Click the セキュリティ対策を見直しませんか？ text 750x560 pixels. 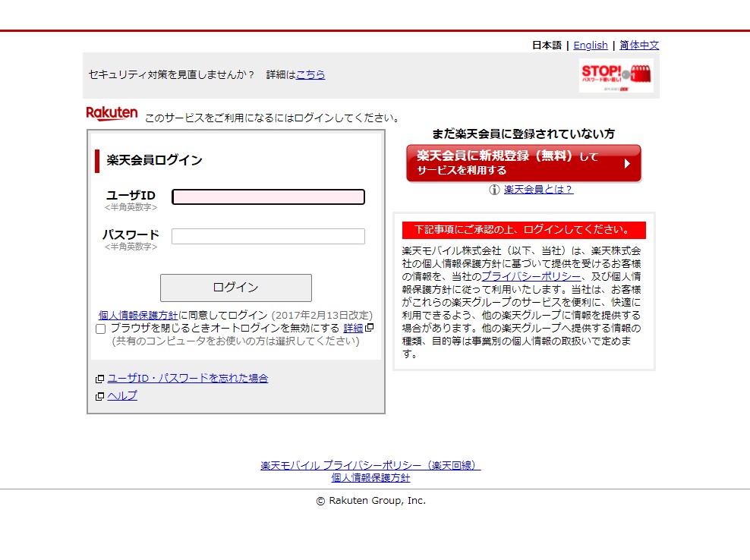click(172, 74)
